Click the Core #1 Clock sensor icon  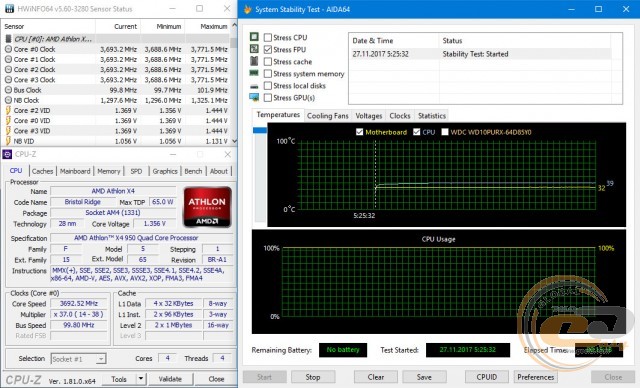(x=8, y=59)
